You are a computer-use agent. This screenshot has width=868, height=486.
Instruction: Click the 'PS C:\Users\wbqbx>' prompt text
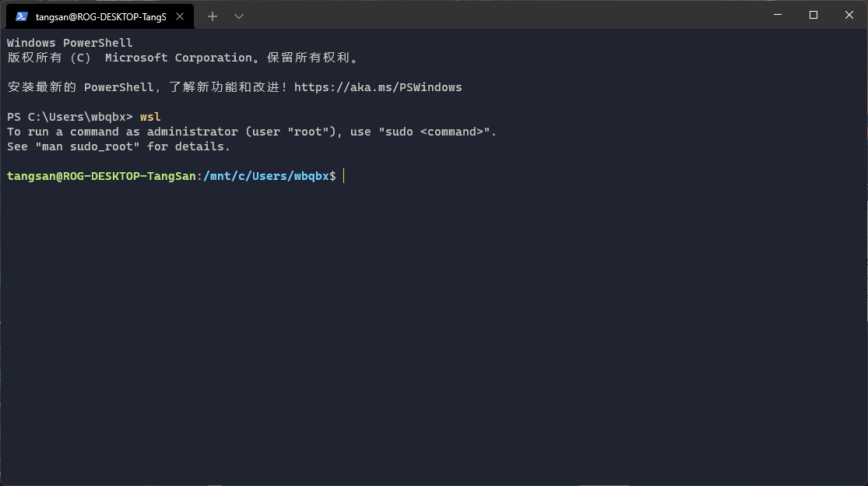point(70,117)
